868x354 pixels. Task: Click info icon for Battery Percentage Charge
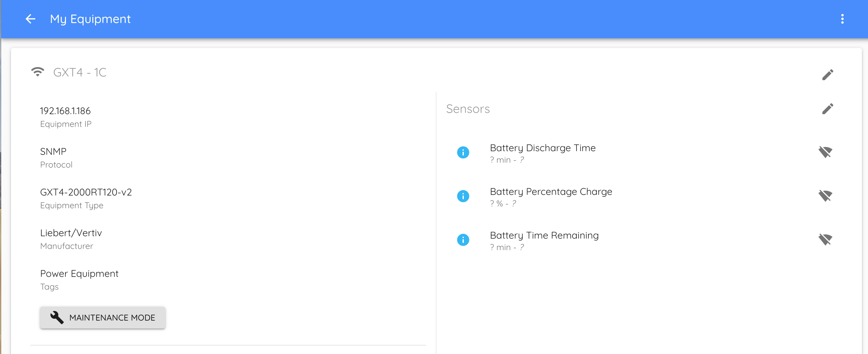(463, 196)
